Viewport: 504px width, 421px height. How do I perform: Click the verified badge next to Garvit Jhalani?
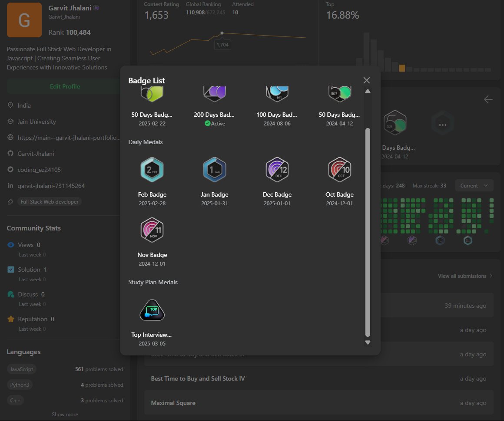[x=96, y=8]
